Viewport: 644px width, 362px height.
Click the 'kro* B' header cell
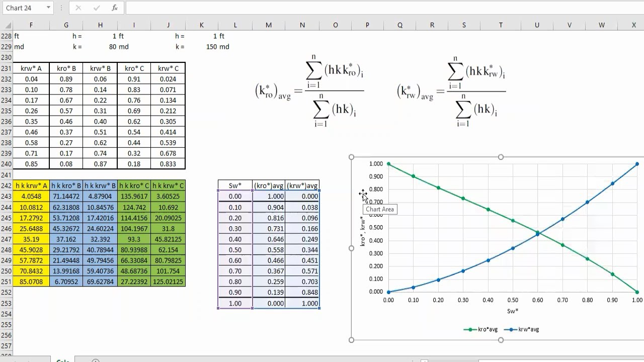click(x=66, y=68)
